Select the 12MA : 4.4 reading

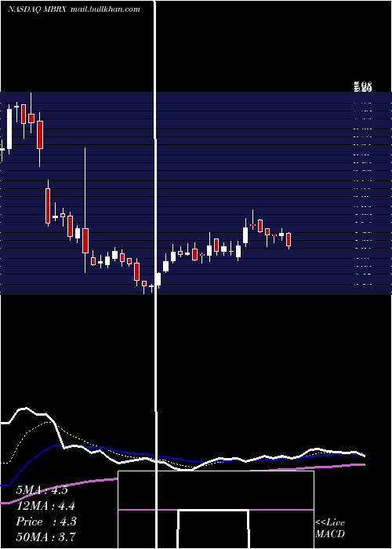coord(45,506)
